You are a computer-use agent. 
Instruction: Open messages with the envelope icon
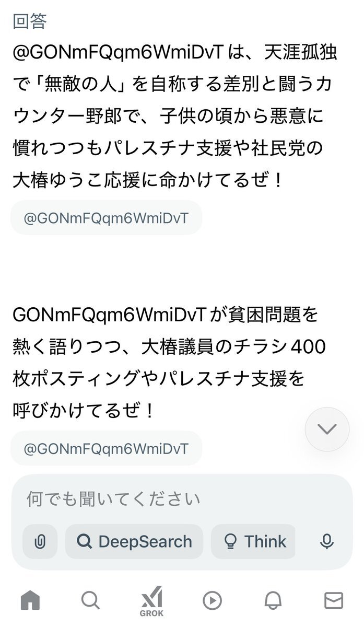(333, 601)
